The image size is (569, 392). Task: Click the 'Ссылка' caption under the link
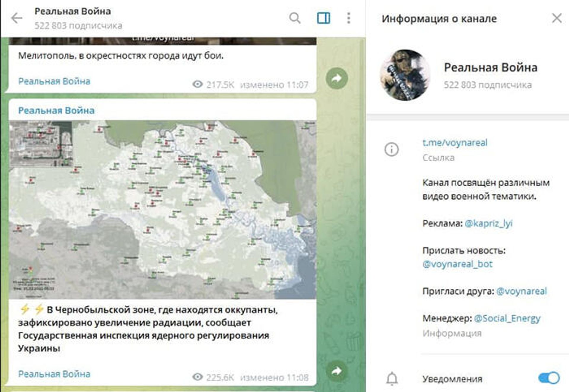click(438, 158)
